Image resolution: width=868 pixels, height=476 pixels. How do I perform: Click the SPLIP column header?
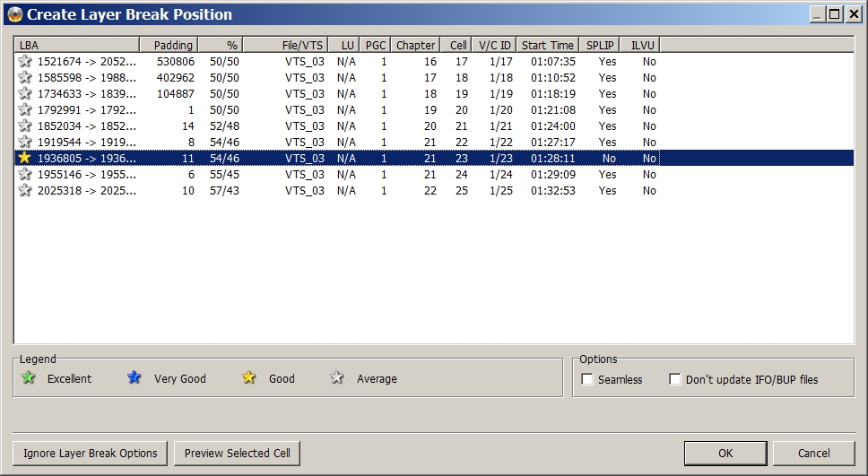point(601,45)
